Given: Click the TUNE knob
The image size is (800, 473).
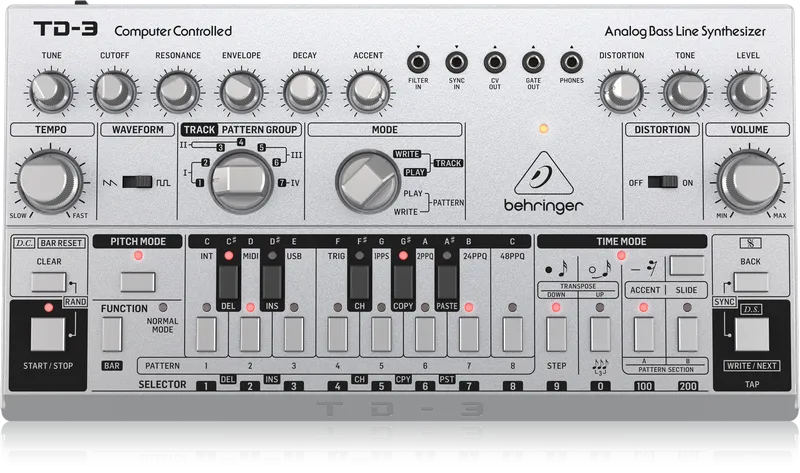Looking at the screenshot, I should (51, 92).
